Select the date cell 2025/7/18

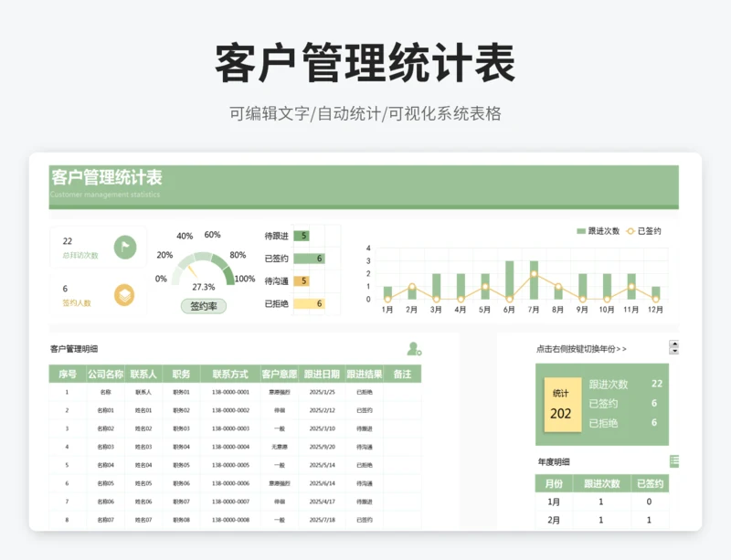(x=323, y=520)
